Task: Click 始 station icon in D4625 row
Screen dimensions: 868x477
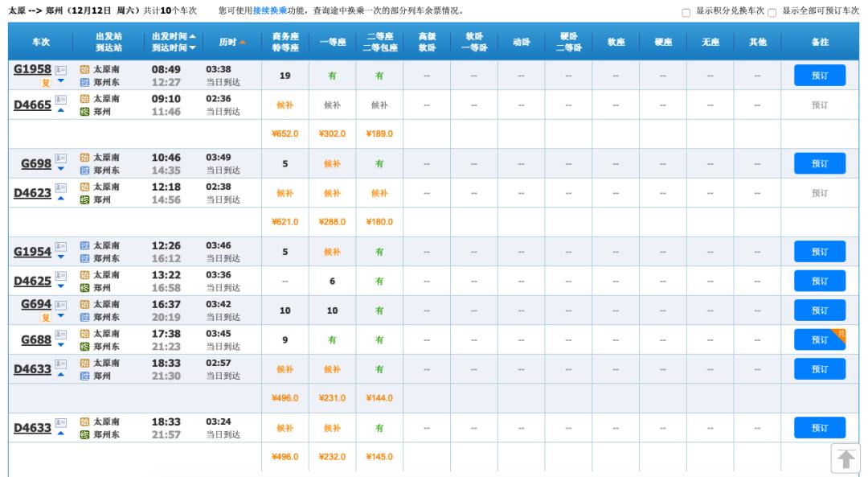Action: coord(84,275)
